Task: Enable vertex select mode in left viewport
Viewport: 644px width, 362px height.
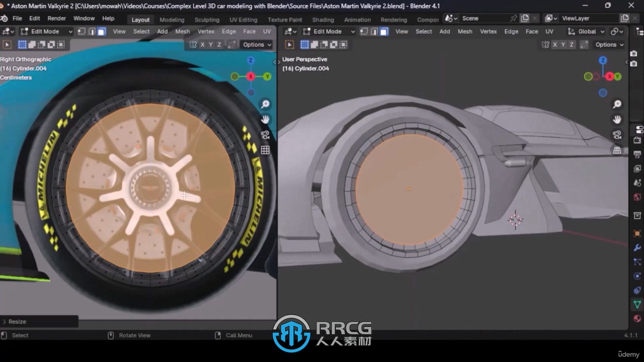Action: click(x=82, y=31)
